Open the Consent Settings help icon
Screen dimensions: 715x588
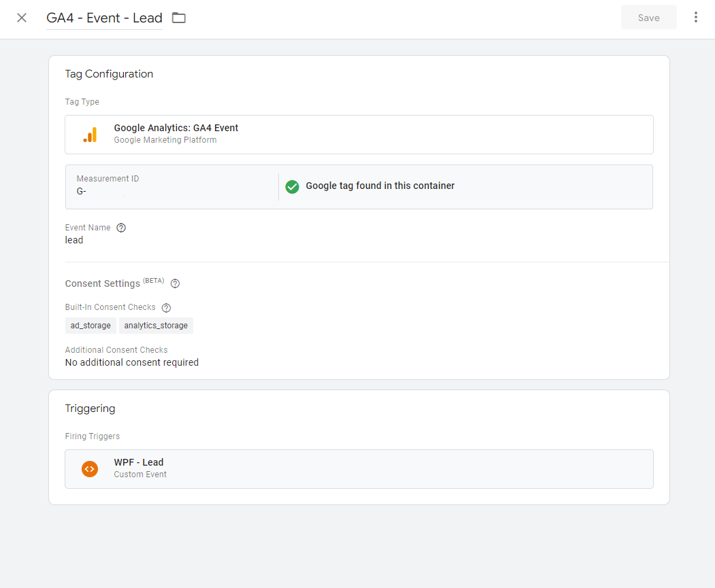pos(175,283)
